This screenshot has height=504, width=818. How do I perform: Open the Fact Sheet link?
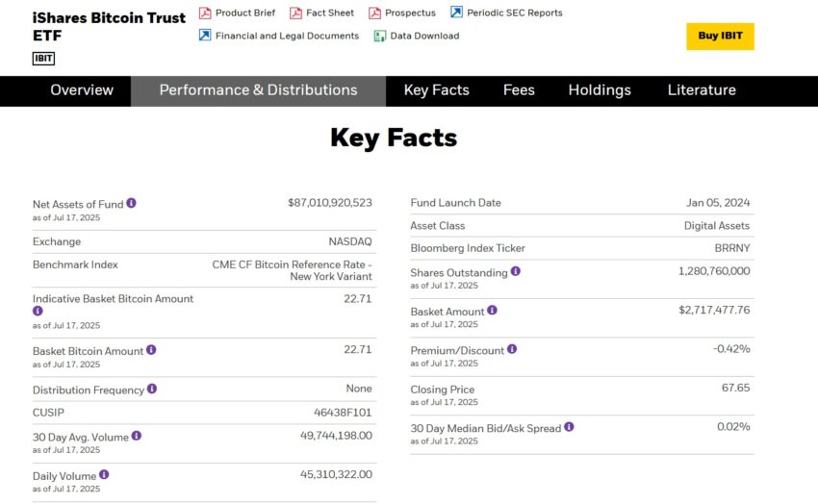click(330, 13)
